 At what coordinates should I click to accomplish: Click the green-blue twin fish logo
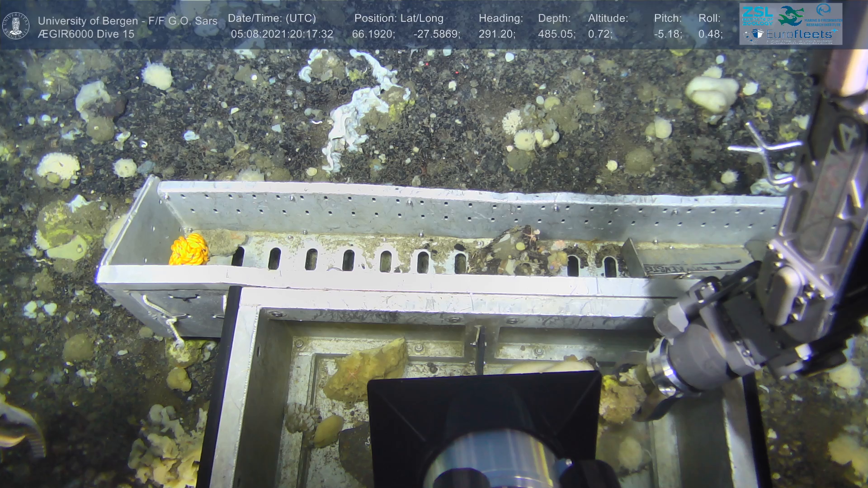pos(791,16)
